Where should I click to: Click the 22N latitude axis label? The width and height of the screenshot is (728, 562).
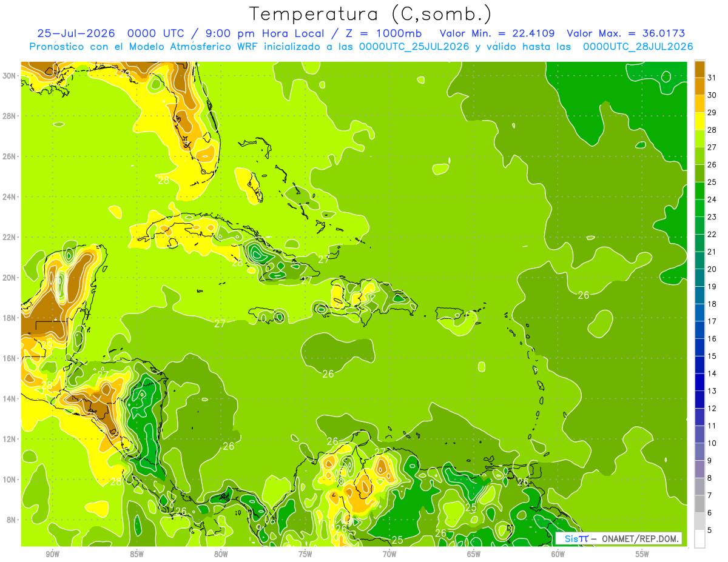click(10, 237)
